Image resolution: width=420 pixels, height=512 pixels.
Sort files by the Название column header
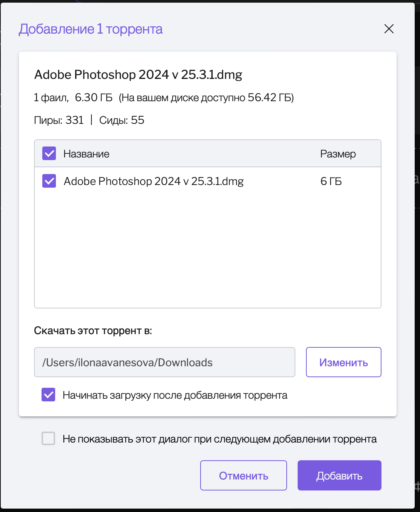[x=86, y=154]
